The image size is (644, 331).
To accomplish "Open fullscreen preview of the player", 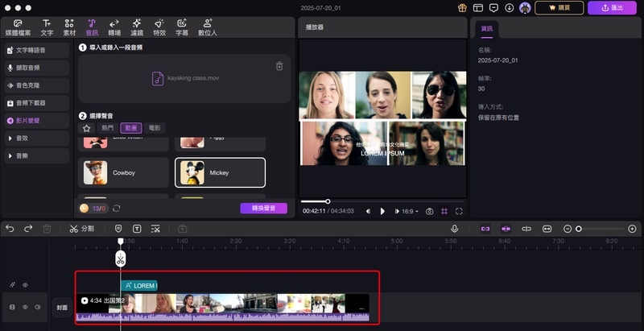I will pyautogui.click(x=459, y=211).
